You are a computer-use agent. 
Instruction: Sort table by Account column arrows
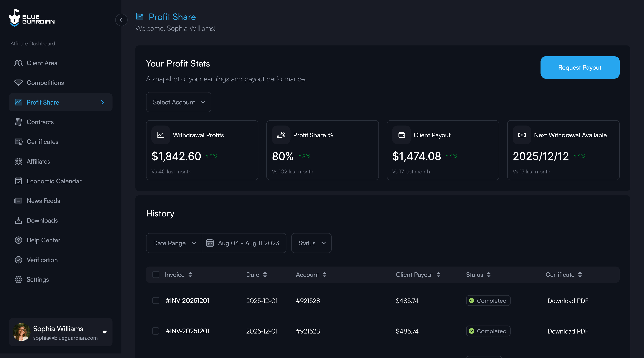(325, 275)
